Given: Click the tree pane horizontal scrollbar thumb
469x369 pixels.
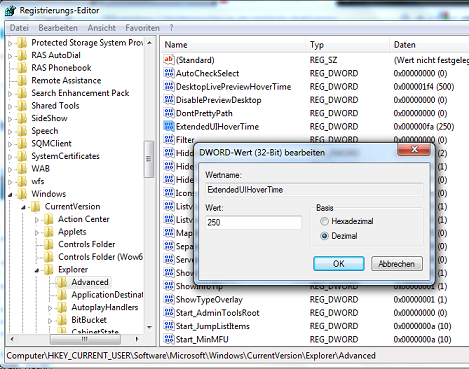Looking at the screenshot, I should [85, 339].
